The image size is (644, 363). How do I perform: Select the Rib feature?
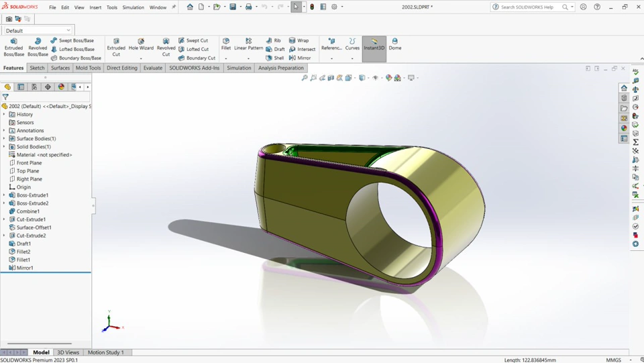point(274,40)
